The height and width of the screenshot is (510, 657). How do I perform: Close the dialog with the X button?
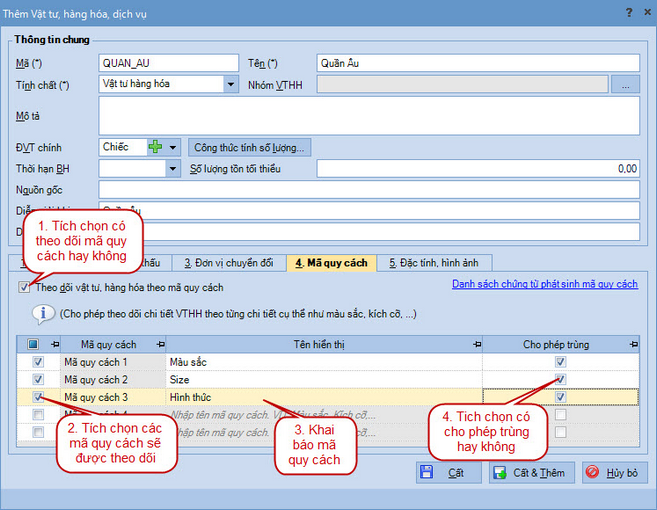(647, 13)
